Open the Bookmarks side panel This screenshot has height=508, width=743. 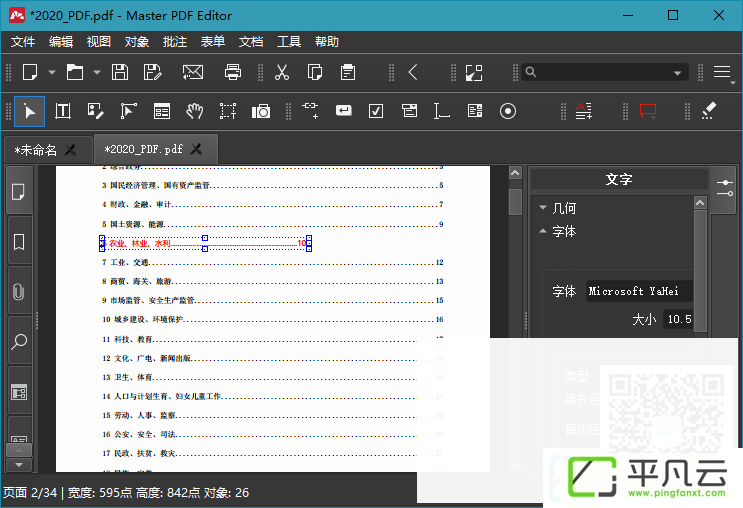(x=18, y=242)
